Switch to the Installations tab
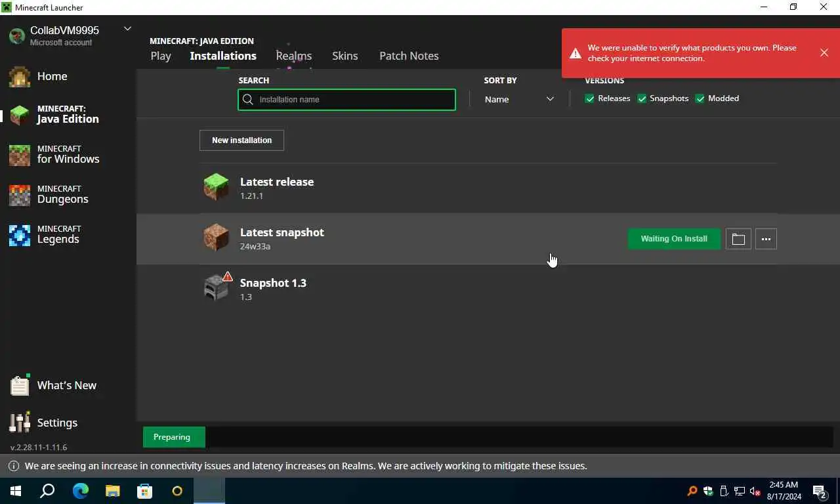The width and height of the screenshot is (840, 504). (x=223, y=56)
